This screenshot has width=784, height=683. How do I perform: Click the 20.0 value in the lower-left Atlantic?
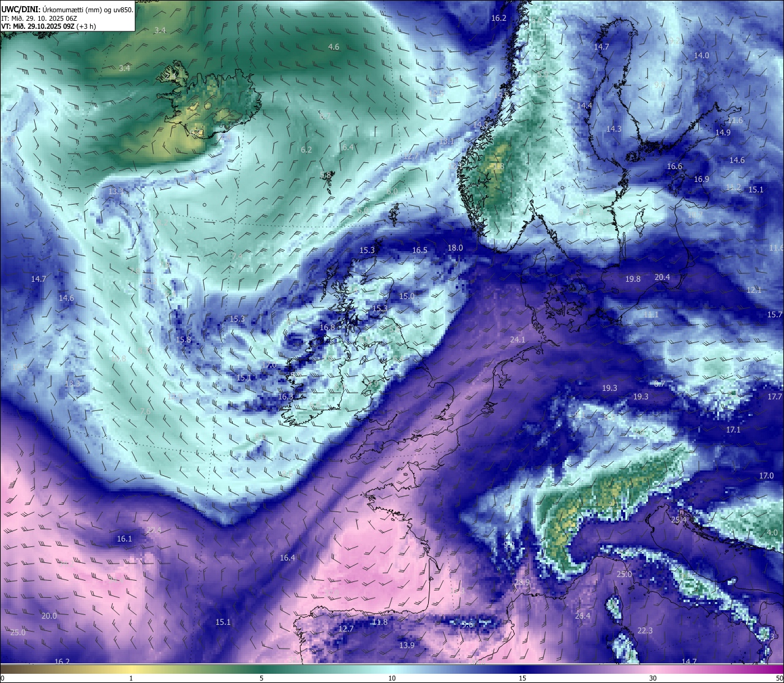49,616
